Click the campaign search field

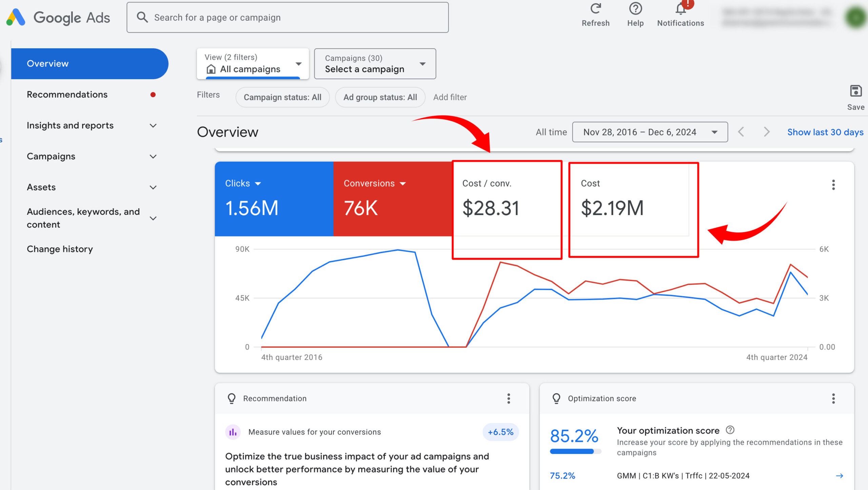tap(288, 18)
